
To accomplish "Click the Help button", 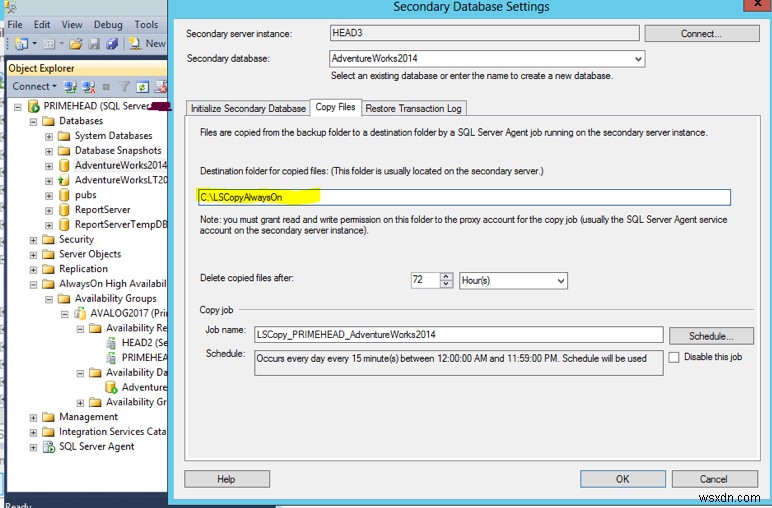I will coord(226,479).
